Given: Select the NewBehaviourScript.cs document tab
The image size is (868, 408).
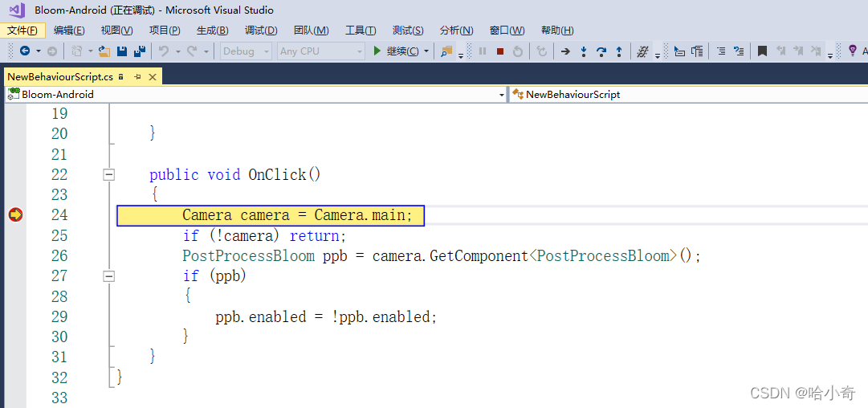Looking at the screenshot, I should point(60,76).
